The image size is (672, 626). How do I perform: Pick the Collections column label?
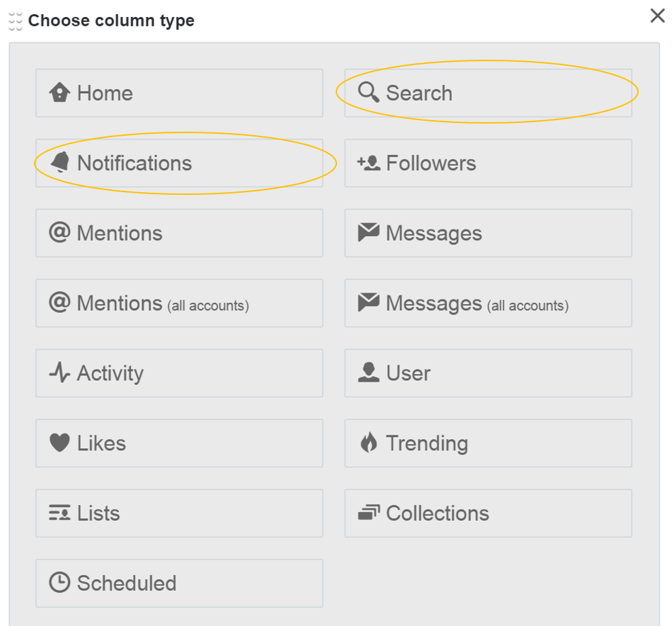click(x=437, y=513)
